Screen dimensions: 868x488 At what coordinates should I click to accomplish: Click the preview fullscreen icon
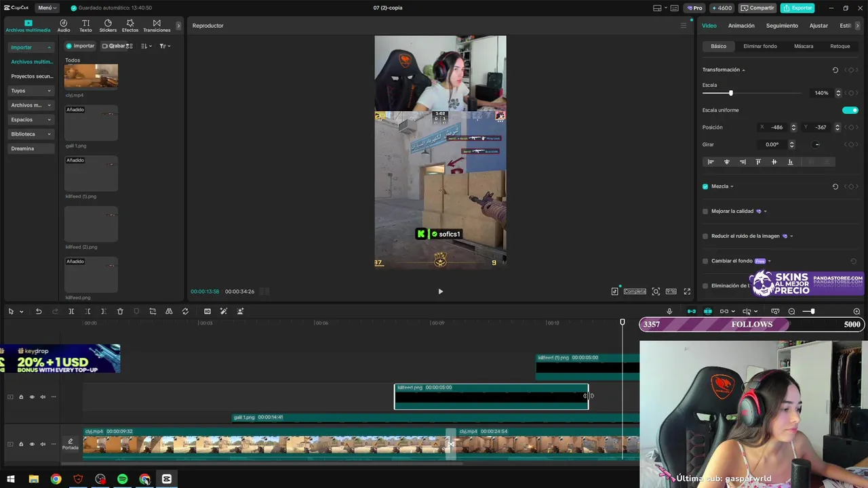687,291
